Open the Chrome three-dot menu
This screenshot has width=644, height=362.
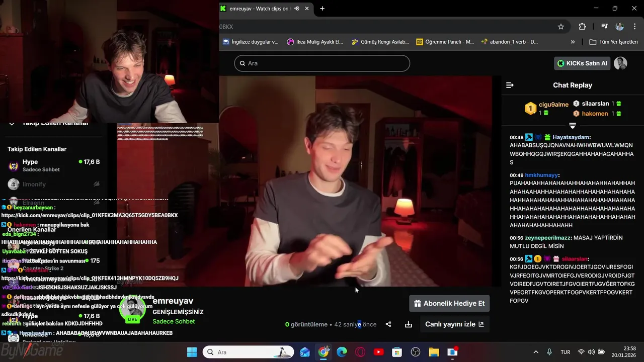[x=634, y=27]
